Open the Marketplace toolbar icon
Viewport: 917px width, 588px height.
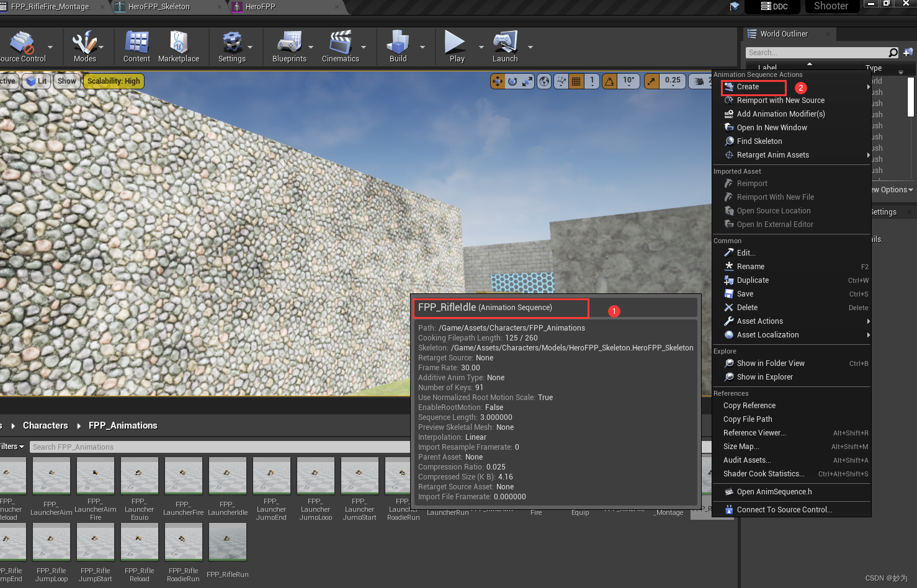pos(179,47)
